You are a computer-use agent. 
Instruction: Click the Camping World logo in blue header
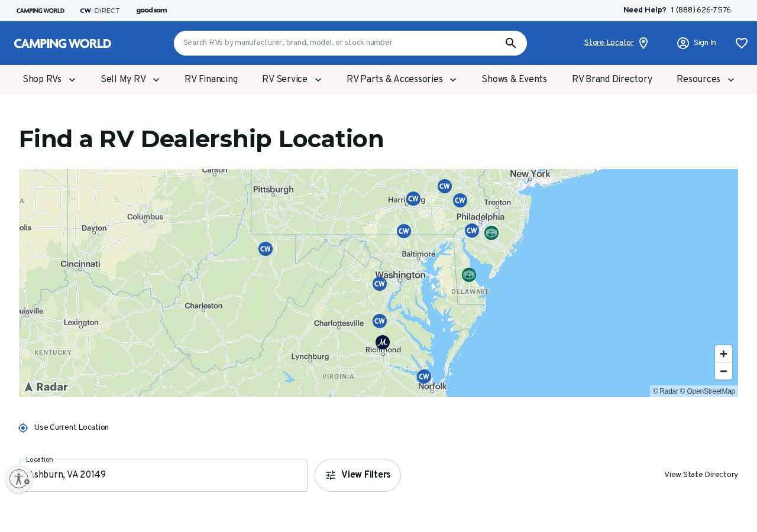pyautogui.click(x=63, y=43)
